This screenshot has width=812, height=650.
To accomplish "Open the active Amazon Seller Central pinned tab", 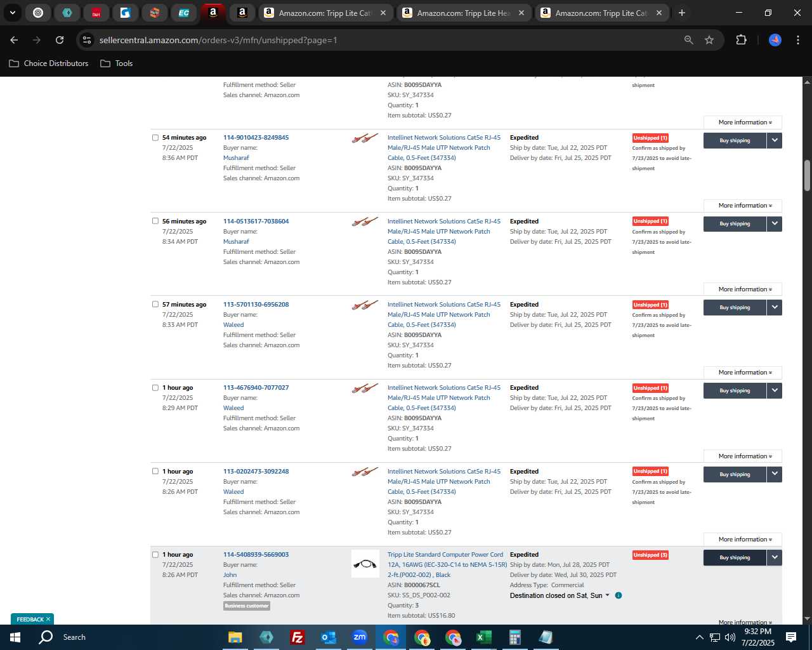I will pos(213,13).
